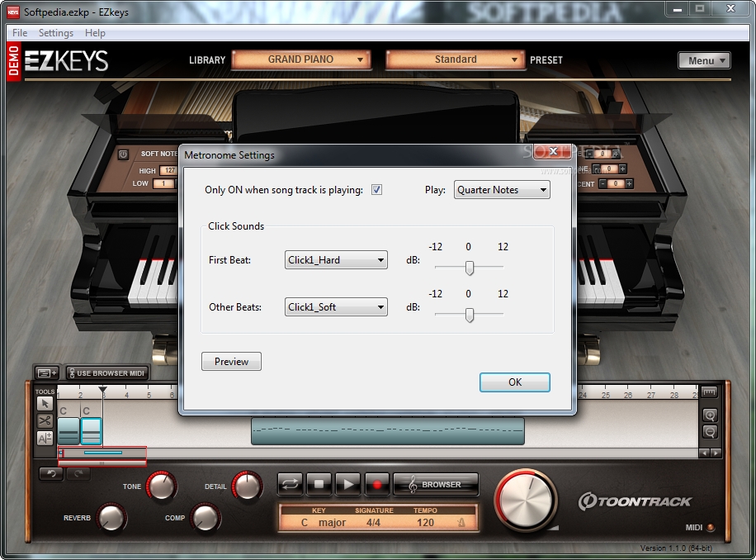The image size is (756, 560).
Task: Click the large master volume knob
Action: point(526,500)
